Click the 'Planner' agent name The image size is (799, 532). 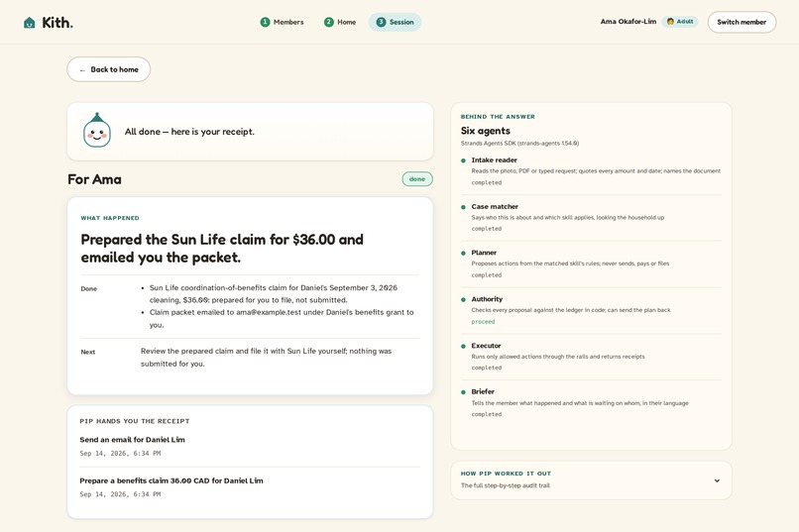[x=484, y=253]
